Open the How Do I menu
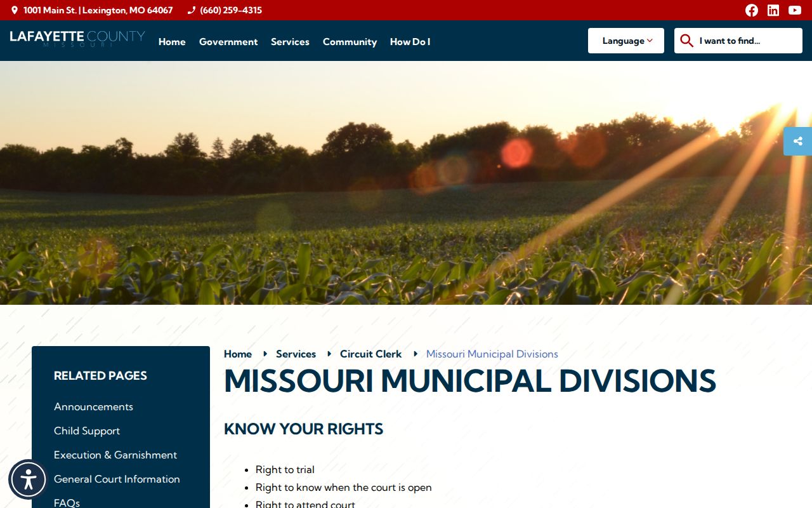The width and height of the screenshot is (812, 508). coord(410,42)
